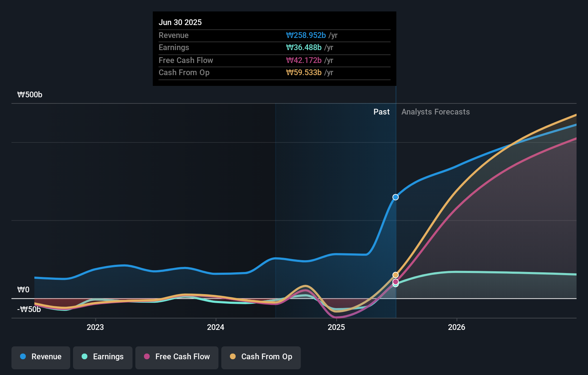
Task: Click the pink Free Cash Flow marker
Action: click(x=395, y=282)
